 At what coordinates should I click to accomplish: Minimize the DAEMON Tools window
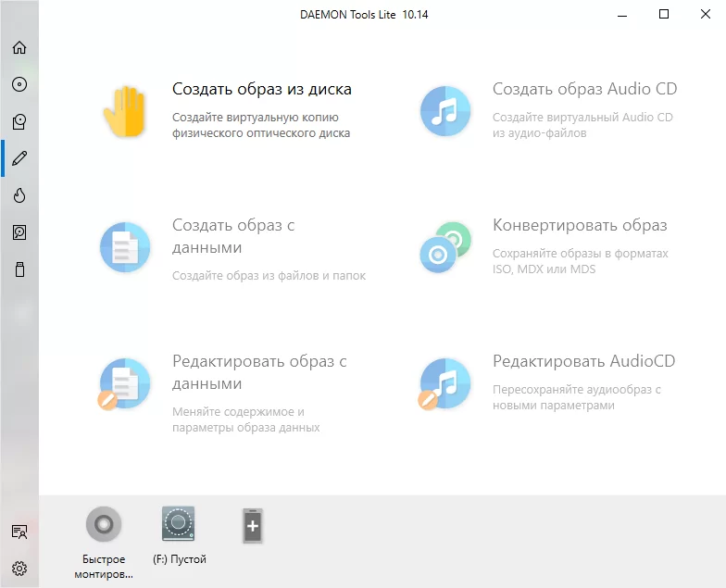[622, 15]
